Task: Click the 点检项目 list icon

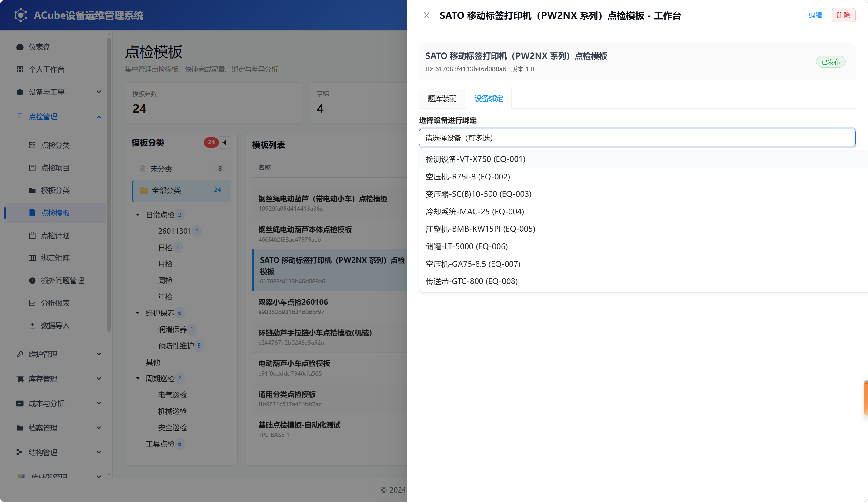Action: point(32,168)
